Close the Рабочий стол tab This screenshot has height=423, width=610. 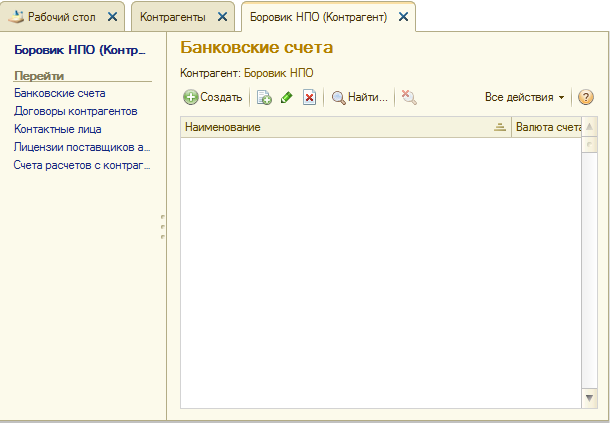coord(112,17)
